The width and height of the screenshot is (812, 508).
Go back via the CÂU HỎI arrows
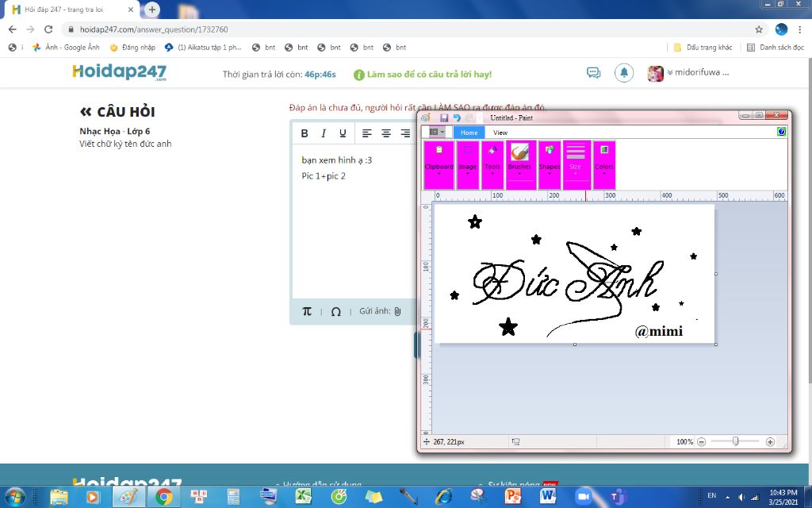click(86, 111)
